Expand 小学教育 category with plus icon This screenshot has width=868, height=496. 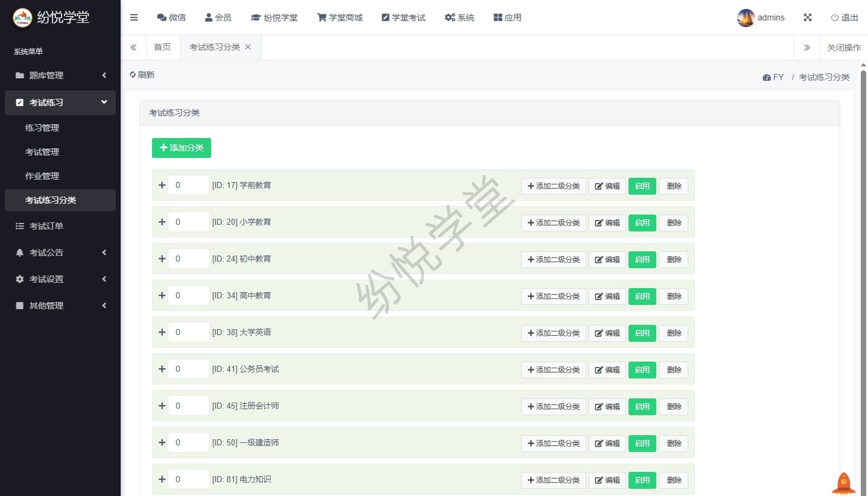click(162, 222)
